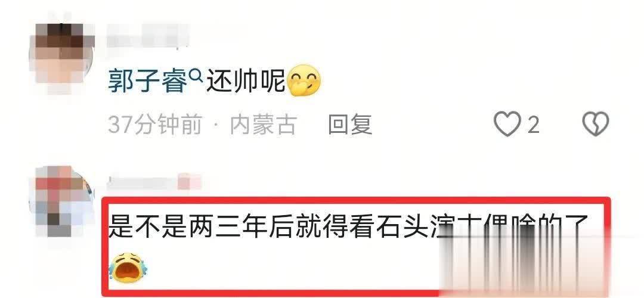644x298 pixels.
Task: Tap 回复 to reply to the comment
Action: (x=350, y=125)
